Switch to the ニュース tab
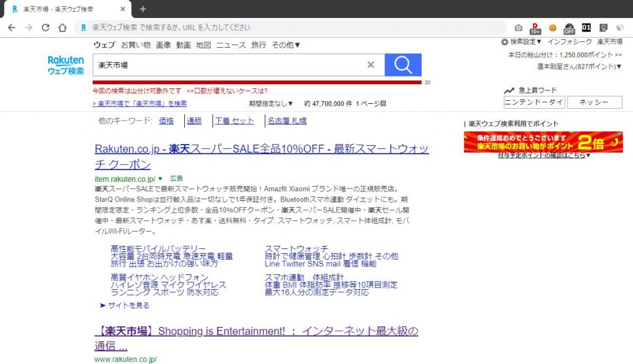Screen dimensions: 633x364 pyautogui.click(x=231, y=44)
